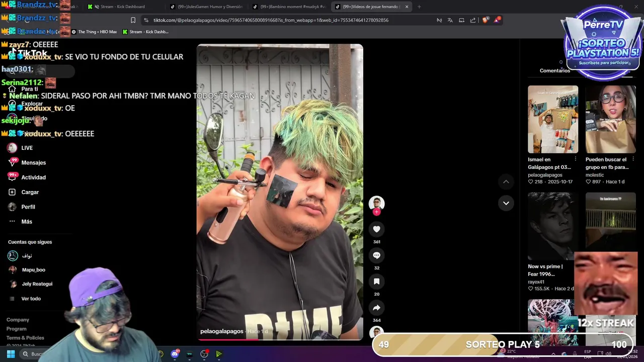This screenshot has height=362, width=644.
Task: Open the Now vs prime Fear 1996 thumbnail
Action: click(553, 226)
